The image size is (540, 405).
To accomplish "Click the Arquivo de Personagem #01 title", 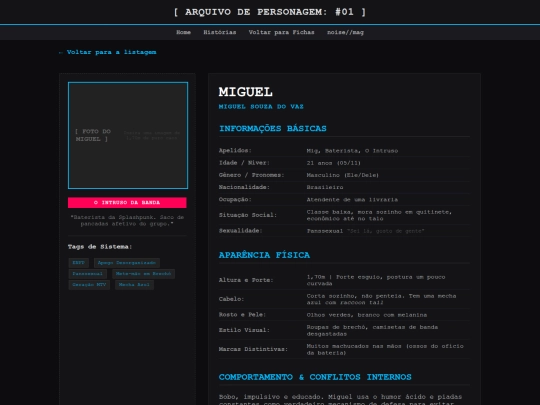I will click(270, 12).
